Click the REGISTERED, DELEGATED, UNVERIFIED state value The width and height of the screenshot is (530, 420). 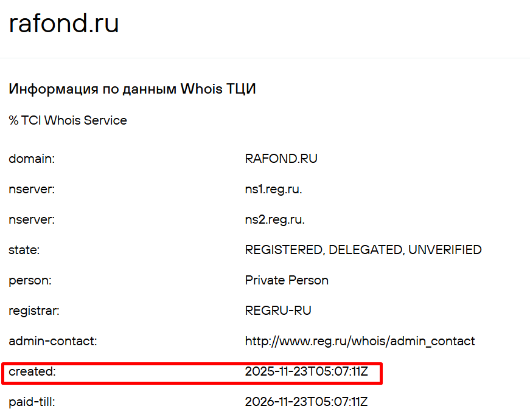click(x=363, y=250)
